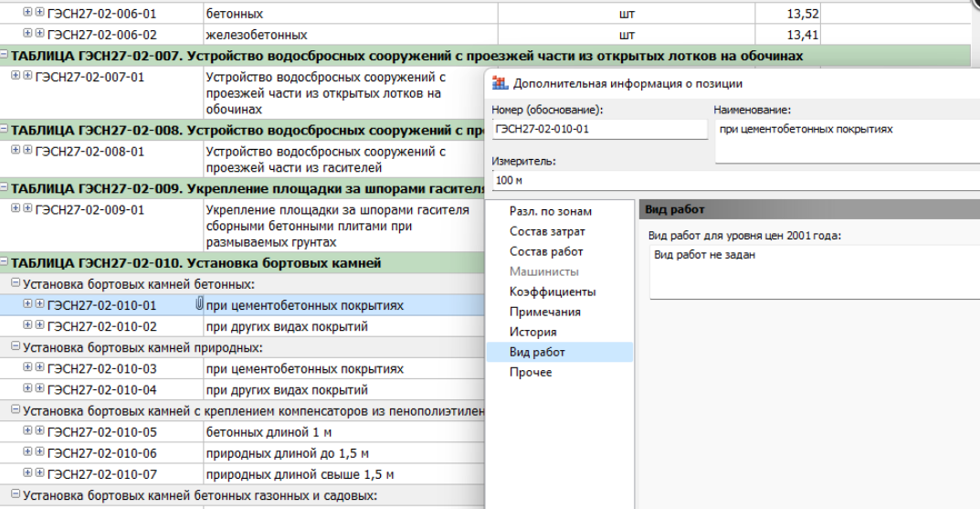This screenshot has width=980, height=509.
Task: Collapse ТАБЛИЦА ГЭСН27-02-009 group
Action: pyautogui.click(x=5, y=187)
